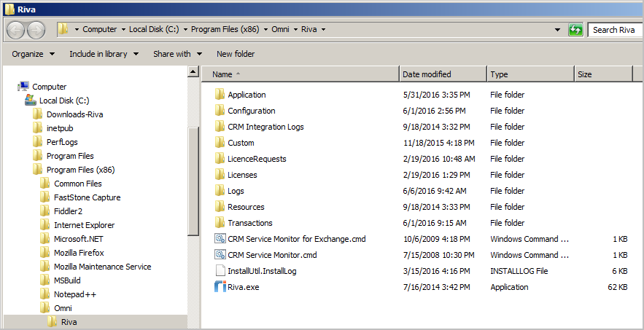The image size is (644, 330).
Task: Go to Computer in the breadcrumb path
Action: [x=100, y=29]
